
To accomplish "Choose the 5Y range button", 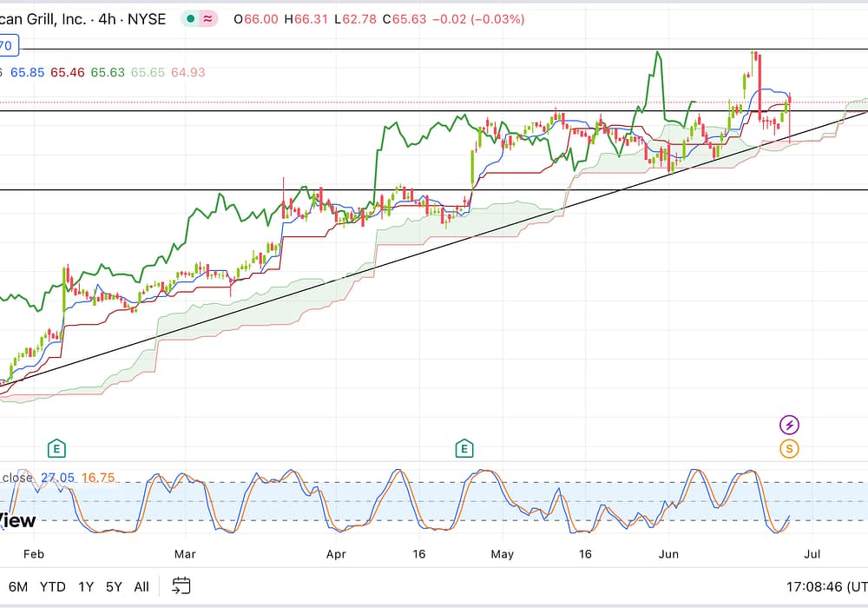I will pyautogui.click(x=114, y=586).
